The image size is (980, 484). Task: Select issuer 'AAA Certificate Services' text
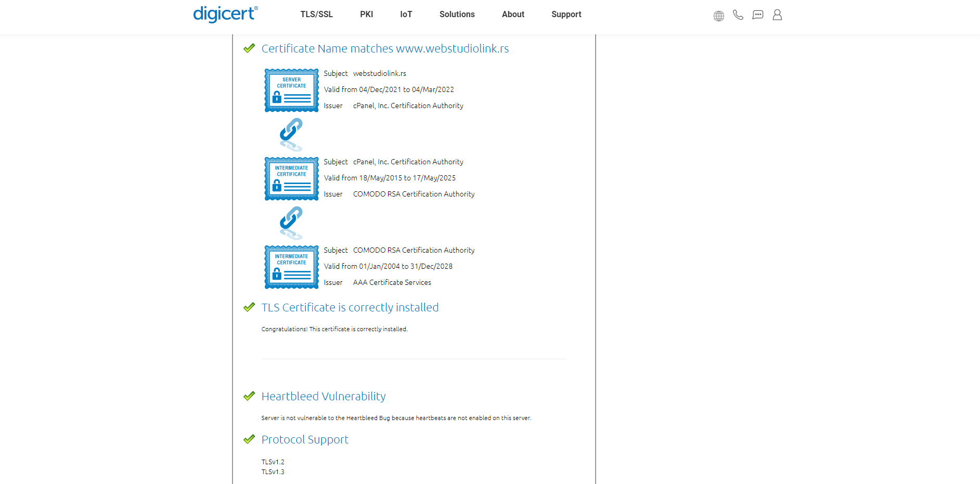tap(392, 282)
